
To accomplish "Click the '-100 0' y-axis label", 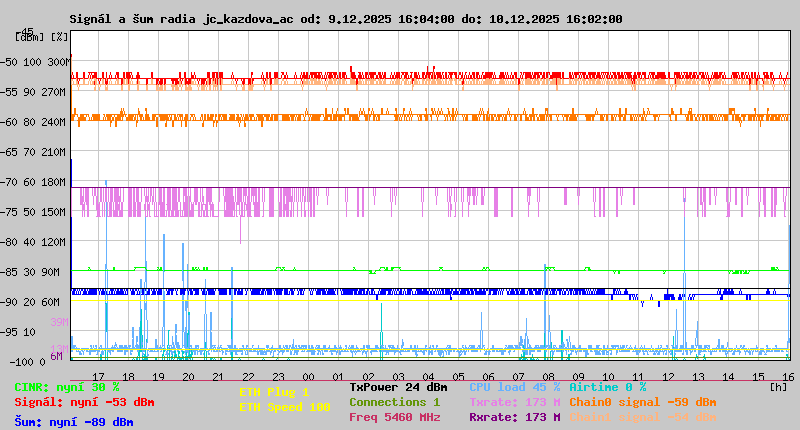I will point(27,362).
